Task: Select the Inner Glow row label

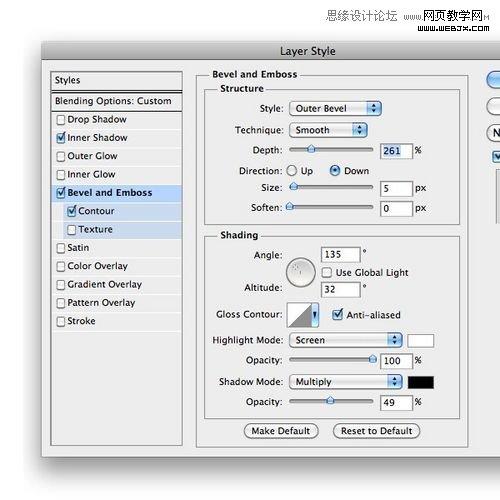Action: click(x=91, y=174)
